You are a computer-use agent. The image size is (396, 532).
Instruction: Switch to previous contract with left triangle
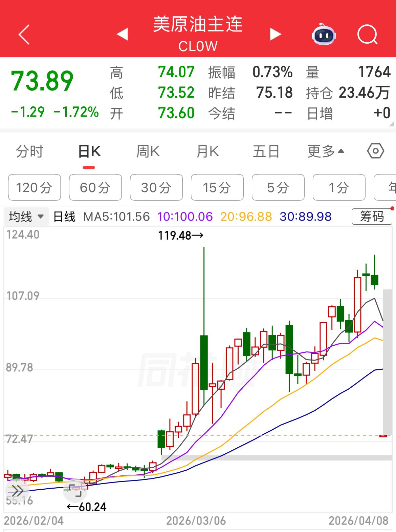(x=123, y=34)
